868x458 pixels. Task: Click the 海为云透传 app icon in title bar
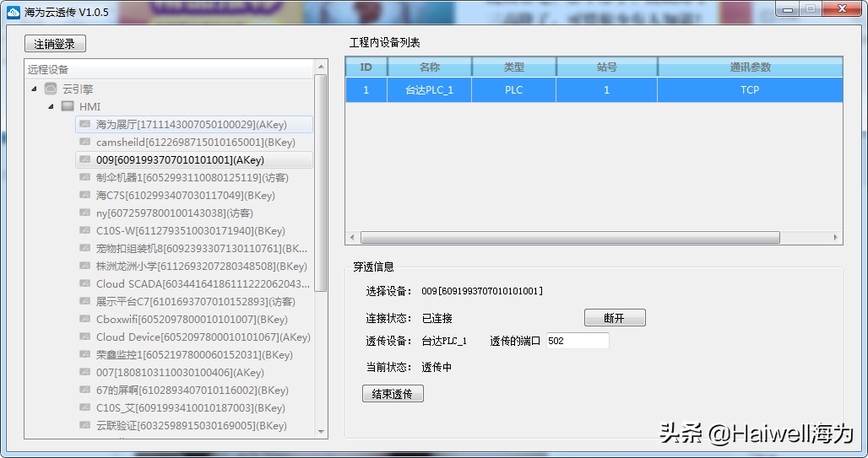14,12
